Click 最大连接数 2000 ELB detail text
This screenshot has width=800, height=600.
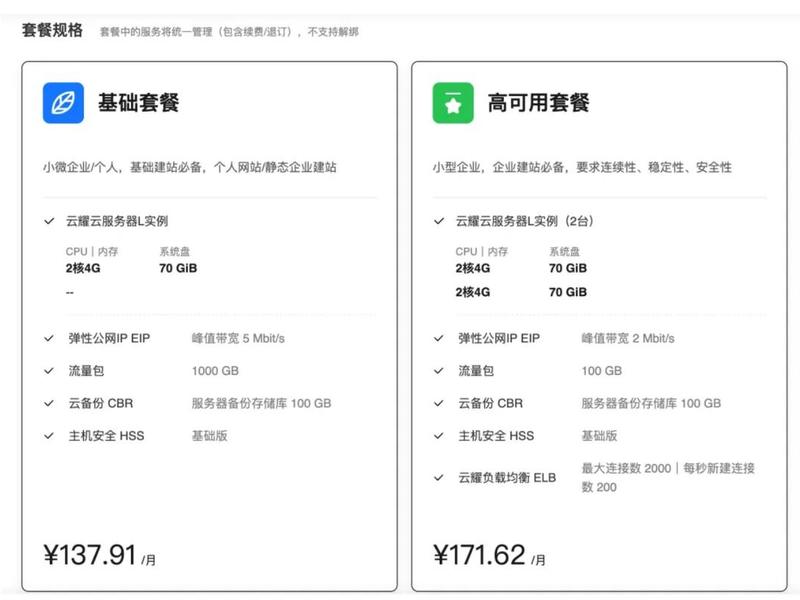668,478
